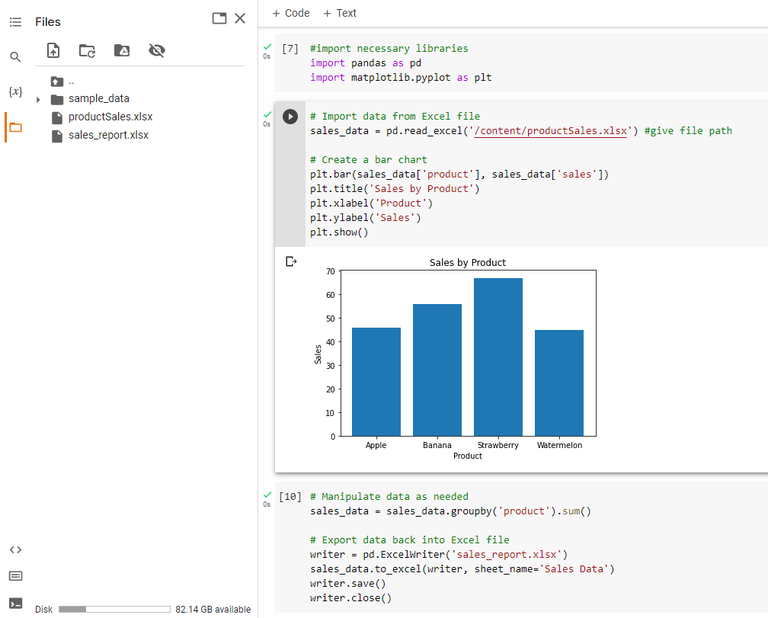Toggle show hidden files eye icon
Image resolution: width=768 pixels, height=618 pixels.
(156, 50)
